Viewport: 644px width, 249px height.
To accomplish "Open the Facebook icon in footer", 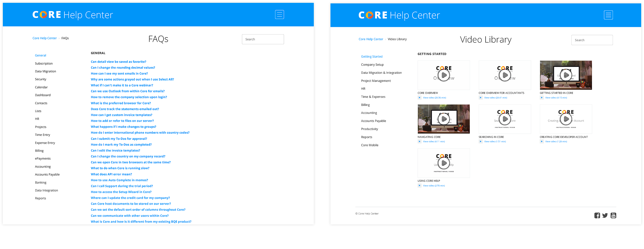I will click(x=597, y=215).
